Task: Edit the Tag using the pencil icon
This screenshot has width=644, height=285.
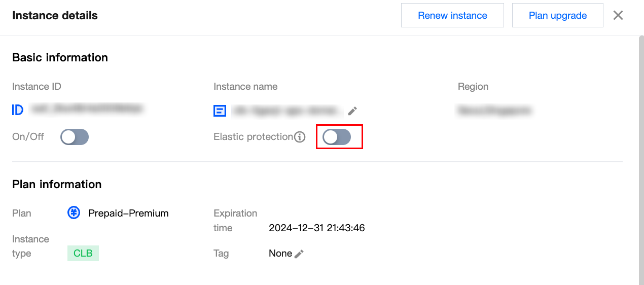Action: point(299,254)
